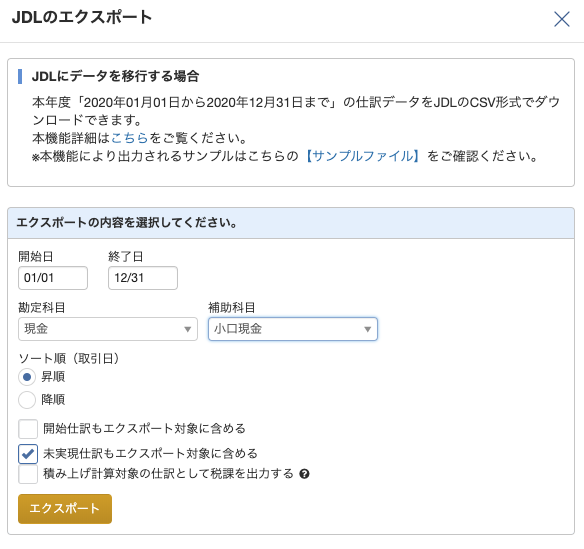Click the 積み上げ計算対象の仕訳として税課を出力する label text
Screen dimensions: 584x549
point(168,474)
